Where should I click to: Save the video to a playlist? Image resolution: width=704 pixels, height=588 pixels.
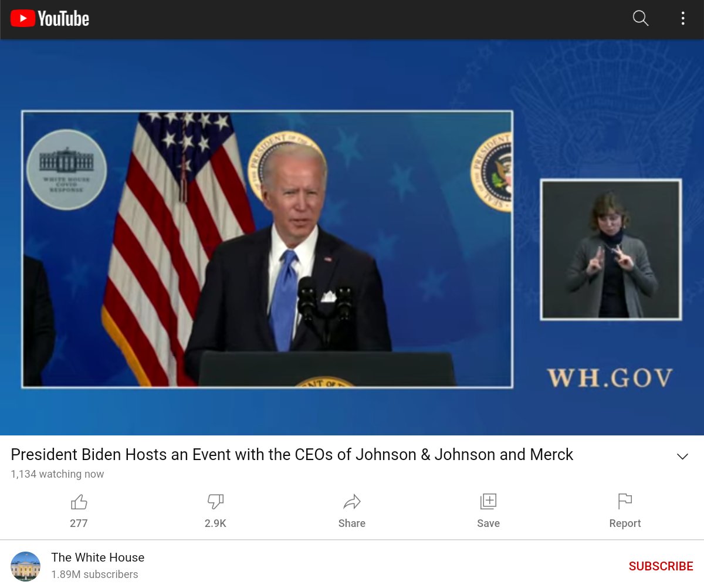(488, 501)
